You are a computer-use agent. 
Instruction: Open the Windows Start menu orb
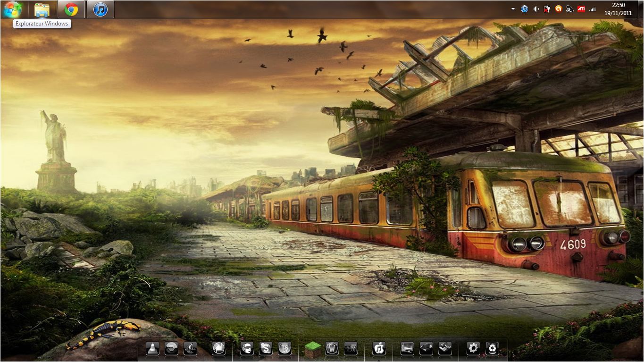[x=12, y=9]
